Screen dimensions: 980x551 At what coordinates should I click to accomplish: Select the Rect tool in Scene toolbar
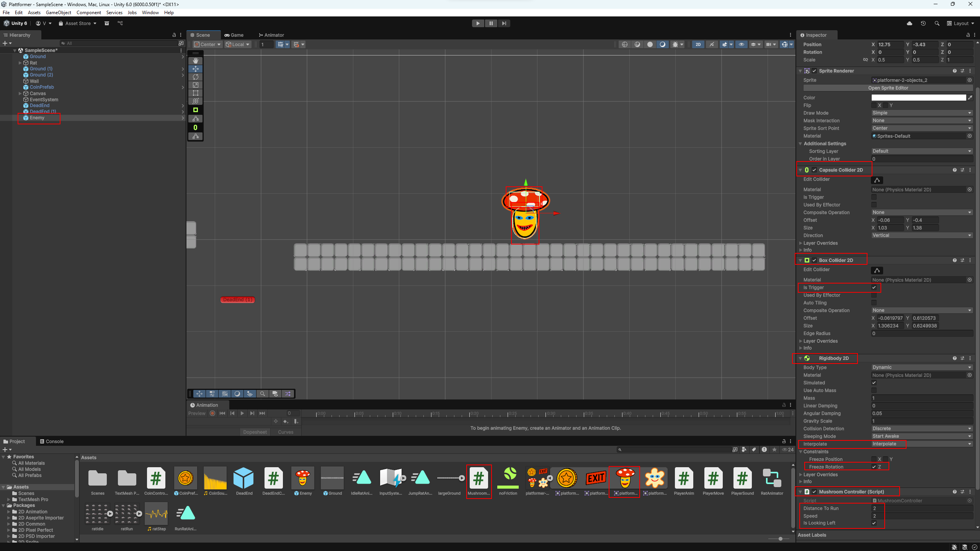pyautogui.click(x=195, y=93)
